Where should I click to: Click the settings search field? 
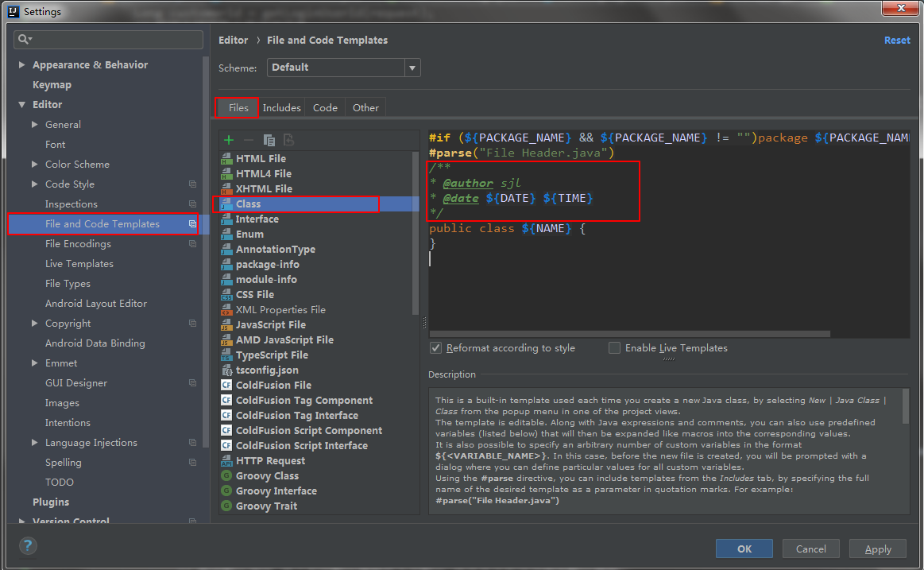coord(110,39)
